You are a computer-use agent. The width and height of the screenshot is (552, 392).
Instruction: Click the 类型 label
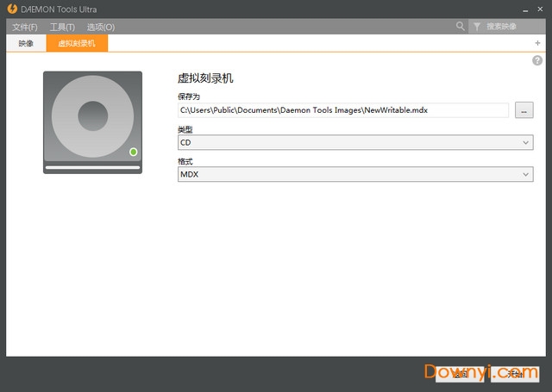click(x=185, y=129)
